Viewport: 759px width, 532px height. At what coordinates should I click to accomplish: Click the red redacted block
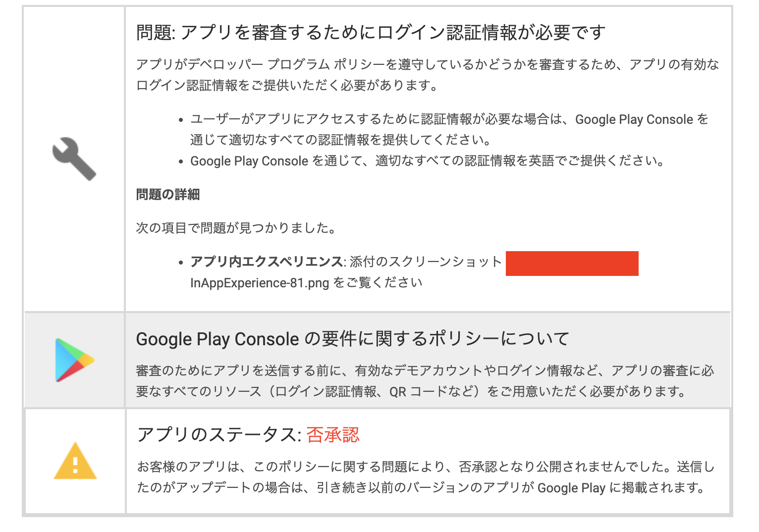point(572,264)
